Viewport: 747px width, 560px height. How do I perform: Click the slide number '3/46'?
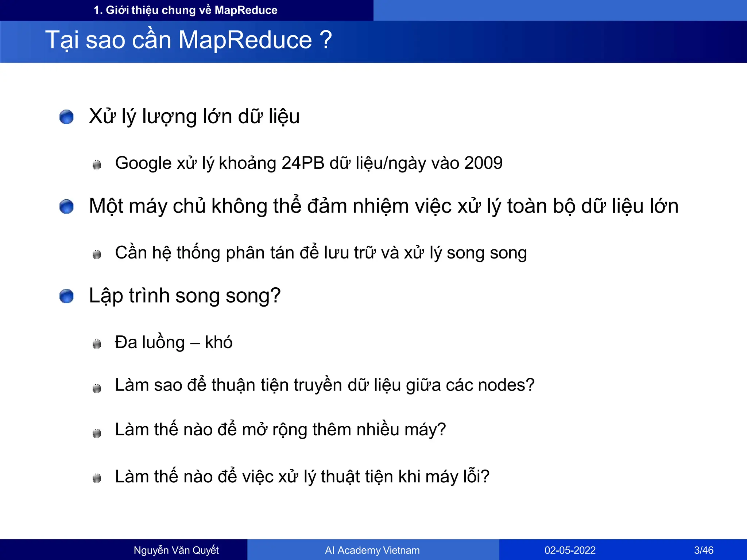(704, 550)
